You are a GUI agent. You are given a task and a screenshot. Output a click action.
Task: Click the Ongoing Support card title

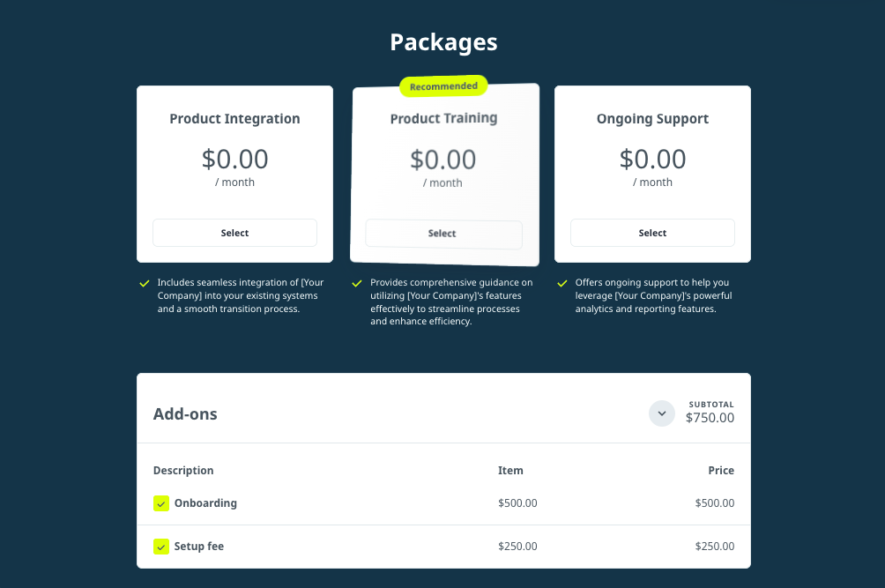pyautogui.click(x=652, y=119)
